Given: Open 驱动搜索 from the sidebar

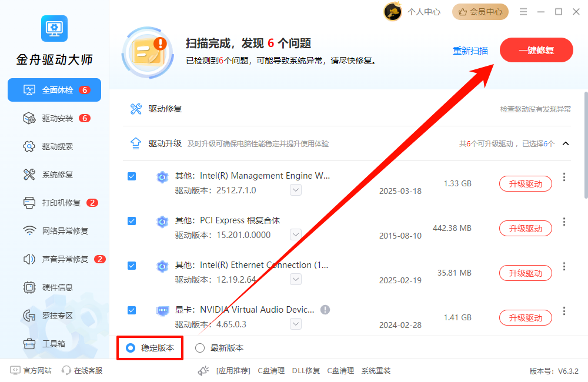Looking at the screenshot, I should pyautogui.click(x=54, y=146).
